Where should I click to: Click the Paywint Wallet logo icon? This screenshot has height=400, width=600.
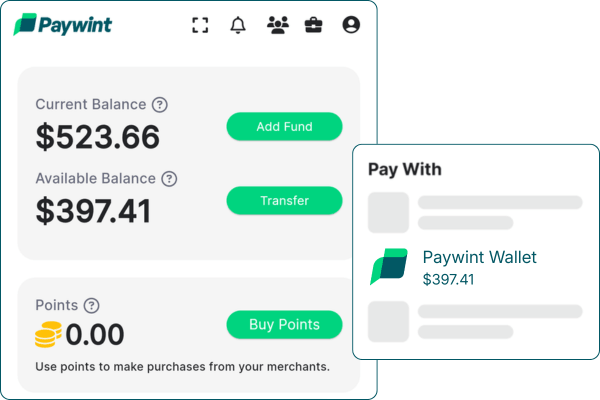pyautogui.click(x=389, y=267)
